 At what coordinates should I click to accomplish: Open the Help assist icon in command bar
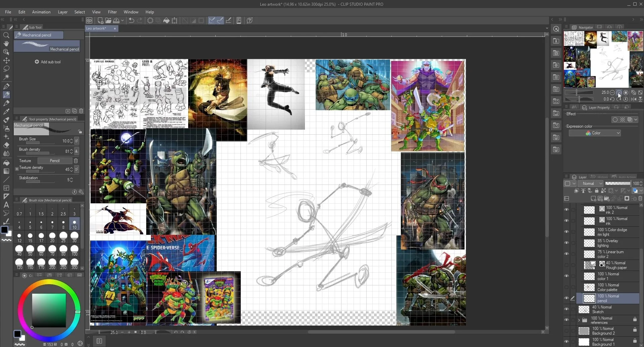click(250, 20)
